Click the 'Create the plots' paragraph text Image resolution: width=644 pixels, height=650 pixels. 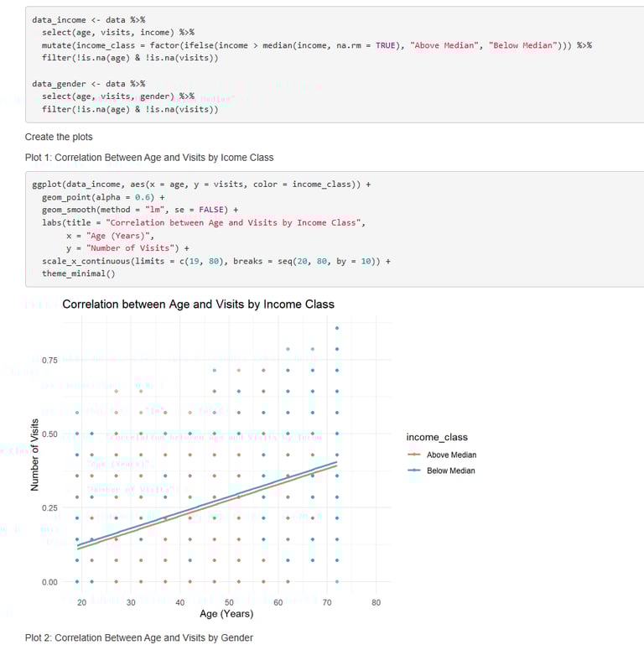coord(59,137)
